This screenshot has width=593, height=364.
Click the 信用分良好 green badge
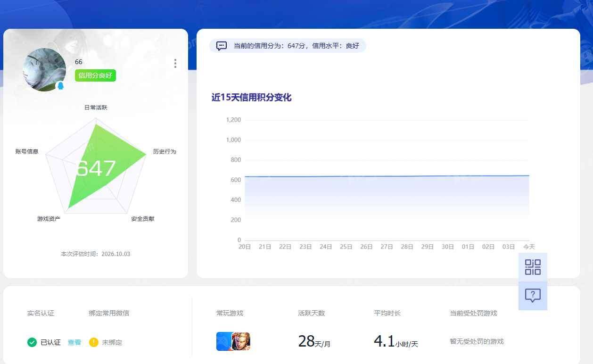click(95, 75)
